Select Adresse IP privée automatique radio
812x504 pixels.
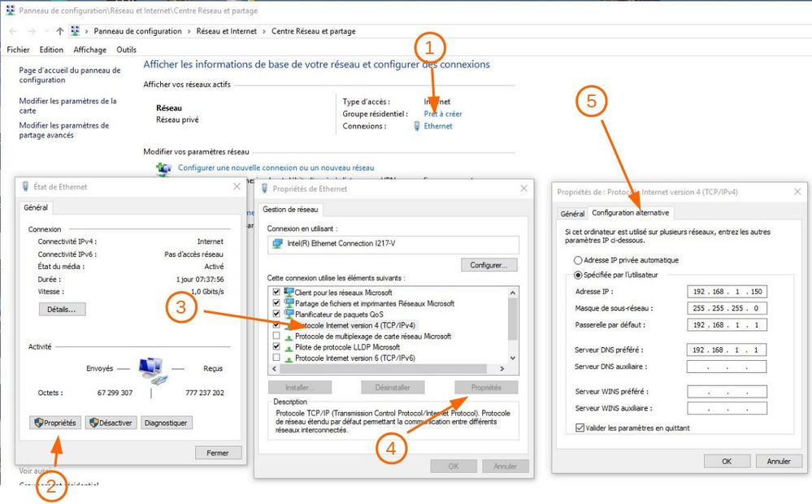click(x=578, y=260)
